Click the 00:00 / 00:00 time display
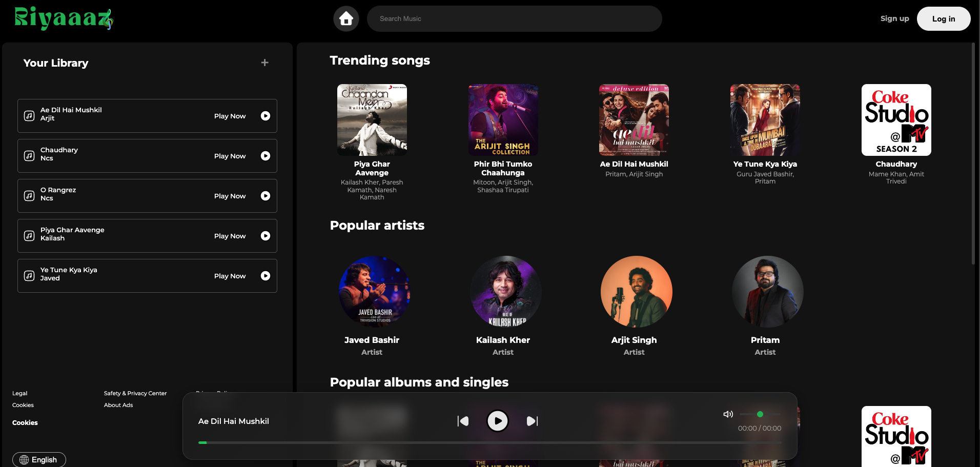Image resolution: width=980 pixels, height=467 pixels. [760, 428]
